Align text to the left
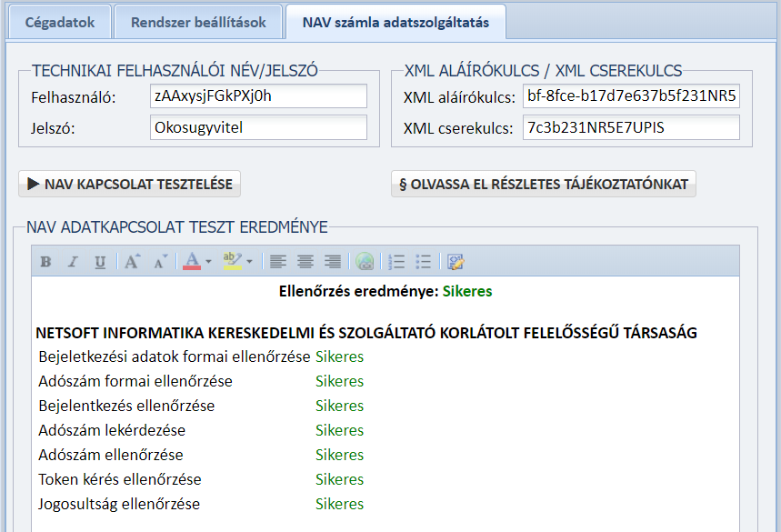Screen dimensions: 781x532 pos(278,262)
